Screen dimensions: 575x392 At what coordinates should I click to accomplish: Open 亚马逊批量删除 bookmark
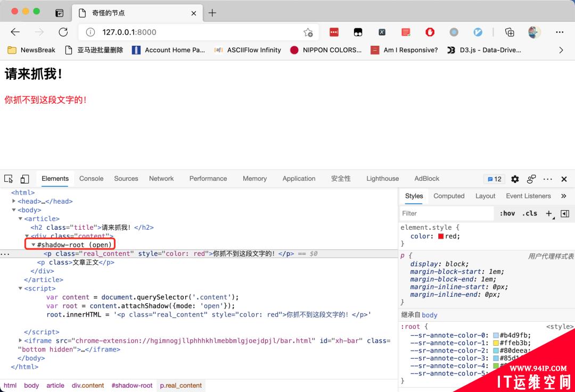tap(94, 50)
